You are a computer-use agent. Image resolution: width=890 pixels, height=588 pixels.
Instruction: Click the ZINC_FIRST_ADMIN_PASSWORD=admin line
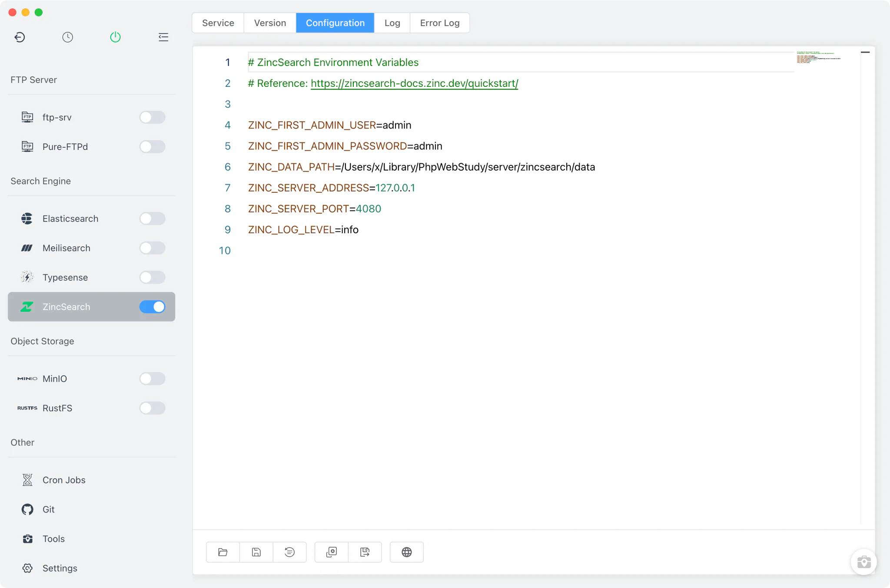[345, 146]
